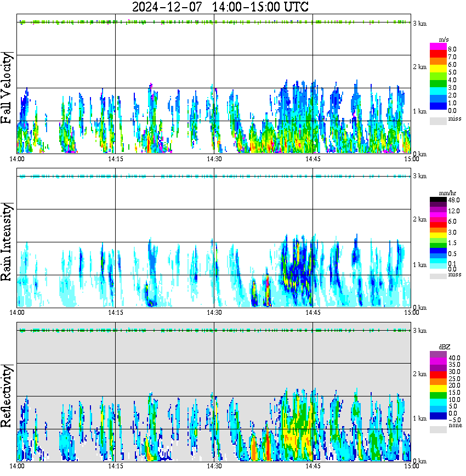Click the 8.0 value in velocity legend
Screen dimensions: 466x476
pyautogui.click(x=452, y=49)
